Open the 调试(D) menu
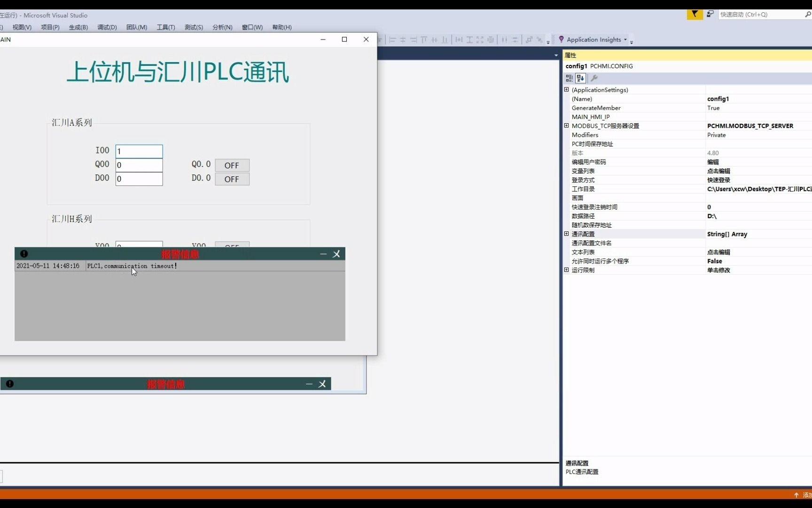This screenshot has width=812, height=508. (107, 27)
